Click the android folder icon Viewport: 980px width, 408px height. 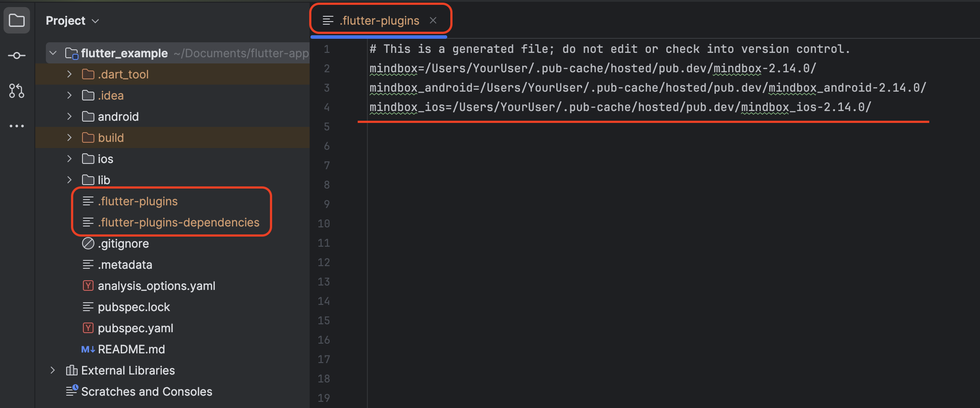pyautogui.click(x=88, y=117)
